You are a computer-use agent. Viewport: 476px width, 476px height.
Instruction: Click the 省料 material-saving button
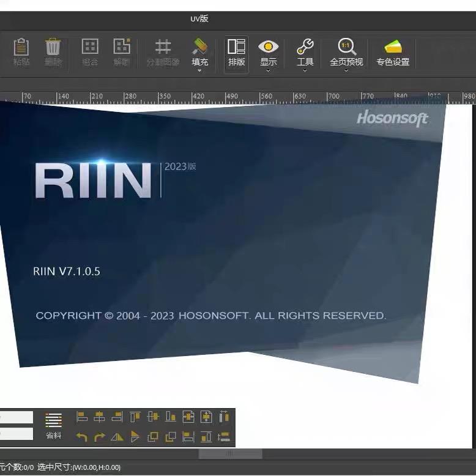coord(53,426)
